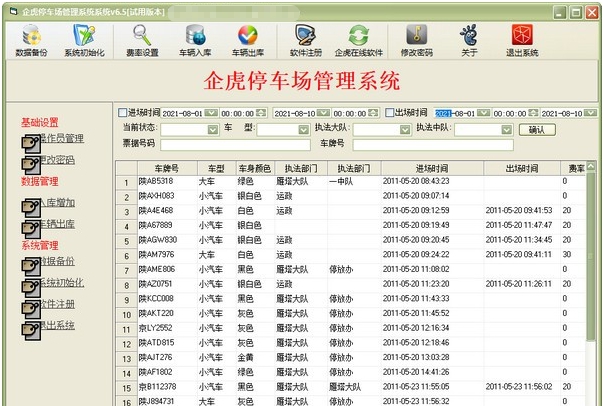Enable the 出场时间 checkbox
The width and height of the screenshot is (604, 406).
(x=389, y=112)
